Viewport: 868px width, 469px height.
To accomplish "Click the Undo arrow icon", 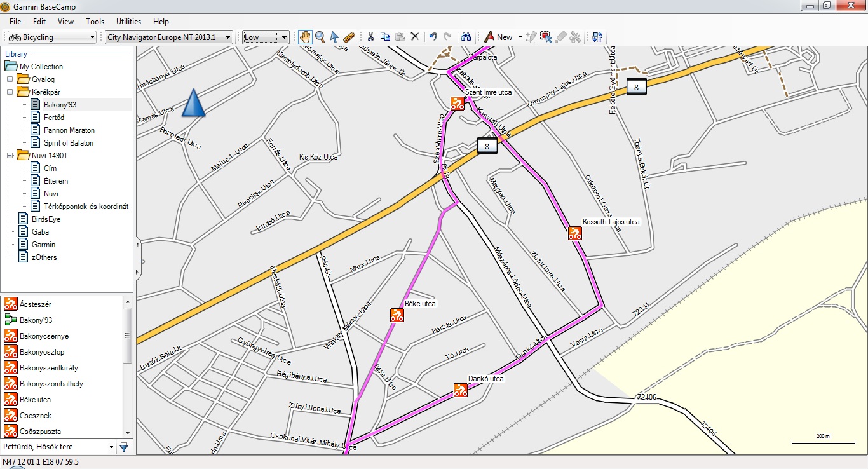I will 433,37.
